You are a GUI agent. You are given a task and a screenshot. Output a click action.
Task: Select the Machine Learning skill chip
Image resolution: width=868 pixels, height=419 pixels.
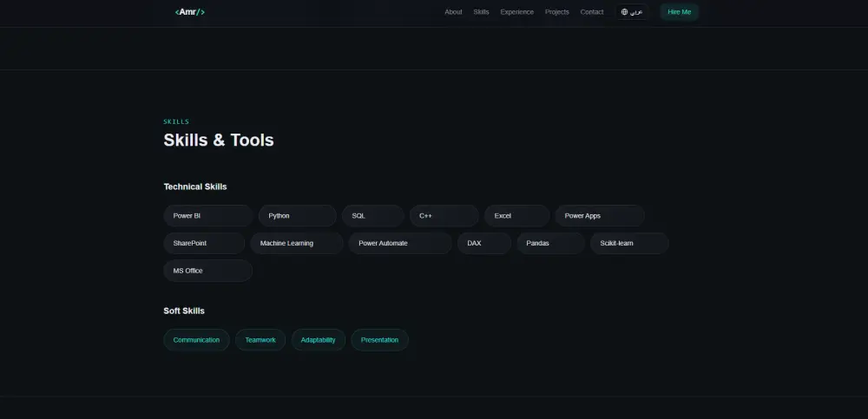(x=297, y=243)
